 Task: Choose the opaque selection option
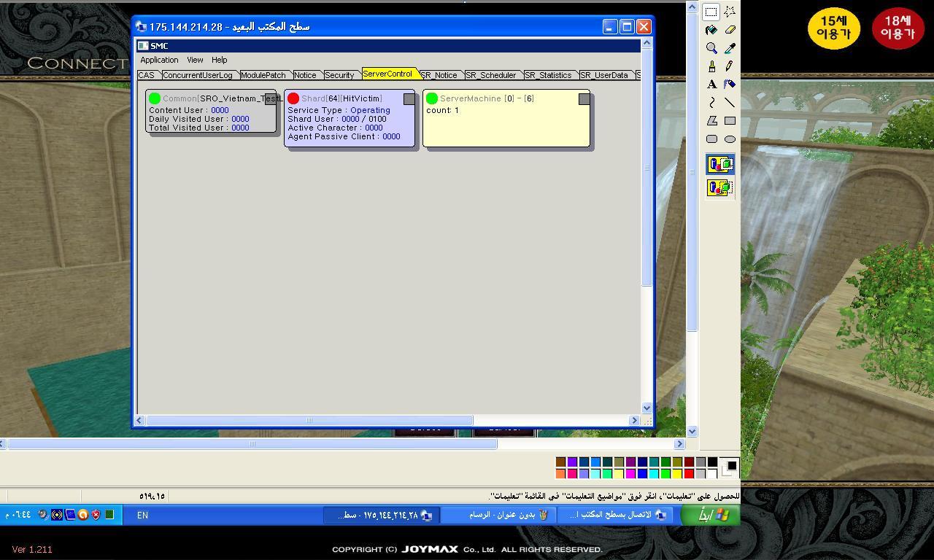[x=720, y=165]
